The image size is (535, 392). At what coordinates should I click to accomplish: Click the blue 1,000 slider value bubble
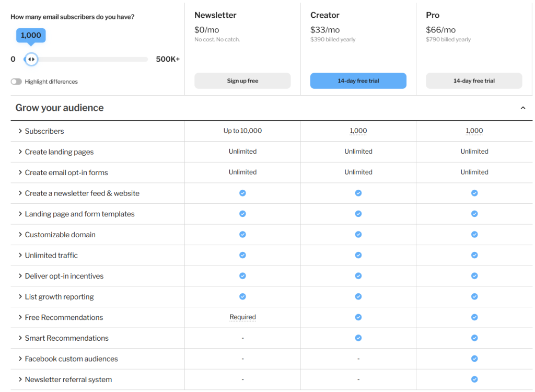pos(31,36)
